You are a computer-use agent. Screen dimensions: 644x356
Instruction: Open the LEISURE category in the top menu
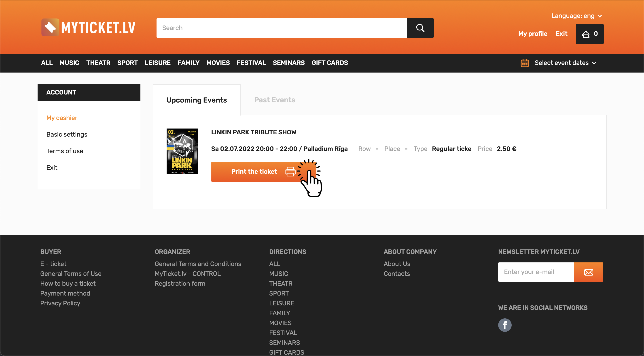pyautogui.click(x=157, y=63)
